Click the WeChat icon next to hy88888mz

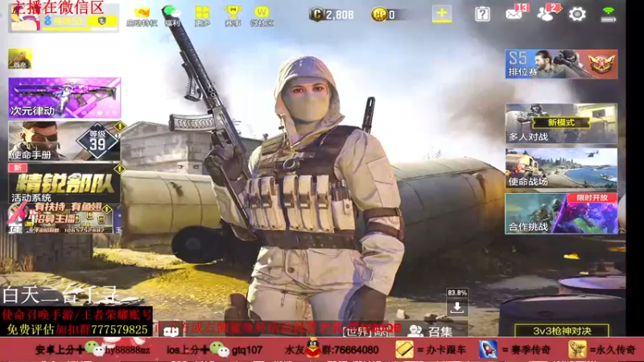[x=93, y=348]
